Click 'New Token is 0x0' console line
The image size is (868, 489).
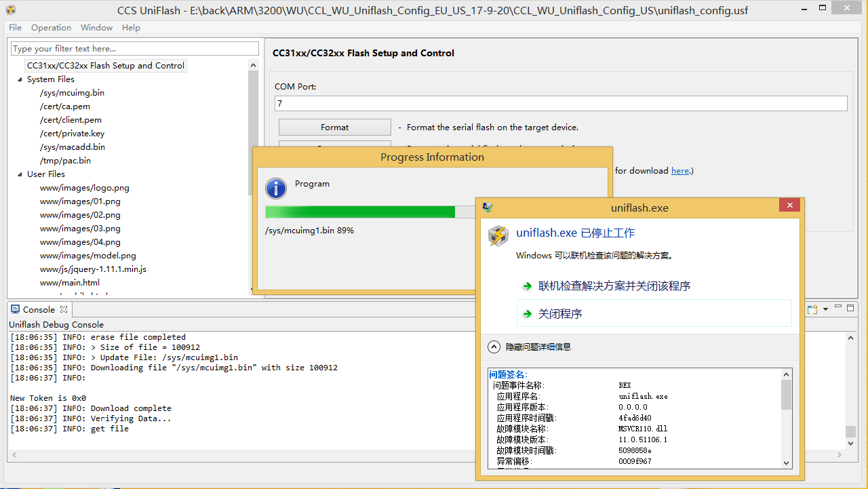[48, 398]
